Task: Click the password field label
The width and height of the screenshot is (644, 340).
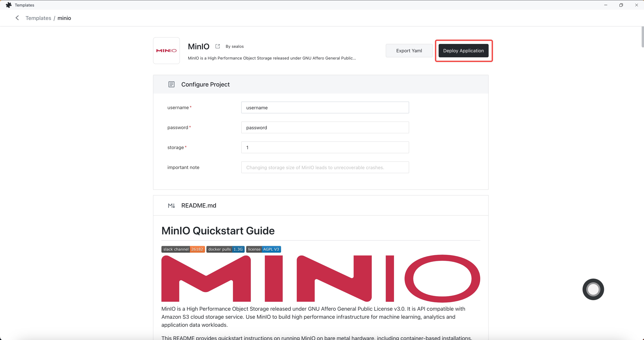Action: click(x=178, y=128)
